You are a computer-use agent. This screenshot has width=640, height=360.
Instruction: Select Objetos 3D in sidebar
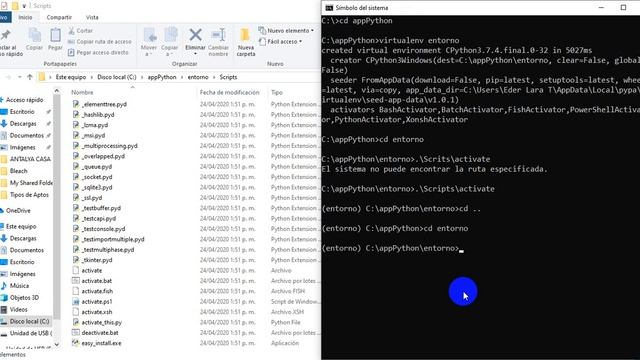tap(24, 298)
